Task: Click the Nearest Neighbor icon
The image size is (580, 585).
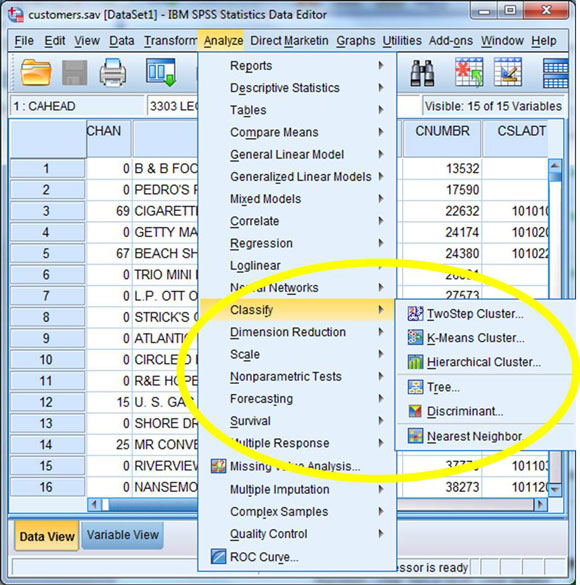Action: [x=415, y=436]
